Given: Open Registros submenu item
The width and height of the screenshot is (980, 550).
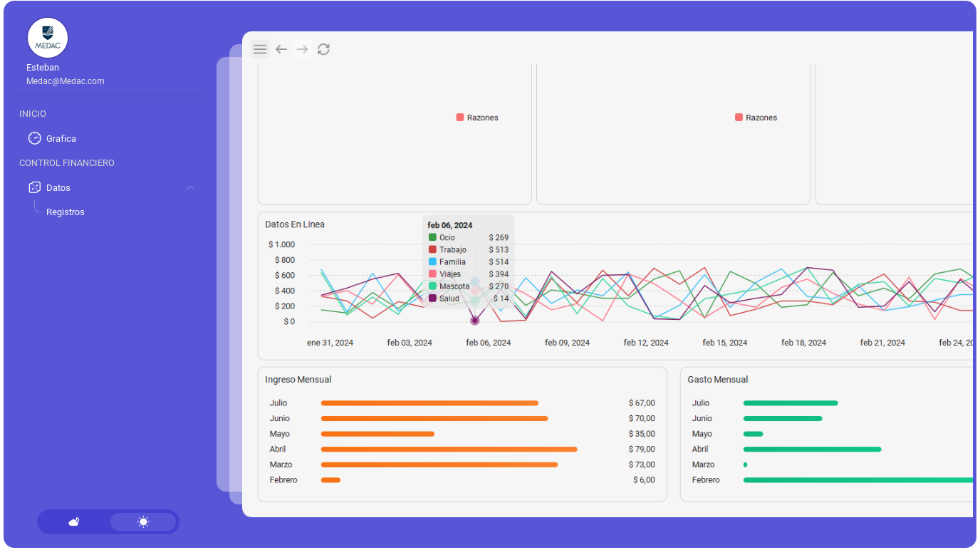Looking at the screenshot, I should [x=66, y=212].
